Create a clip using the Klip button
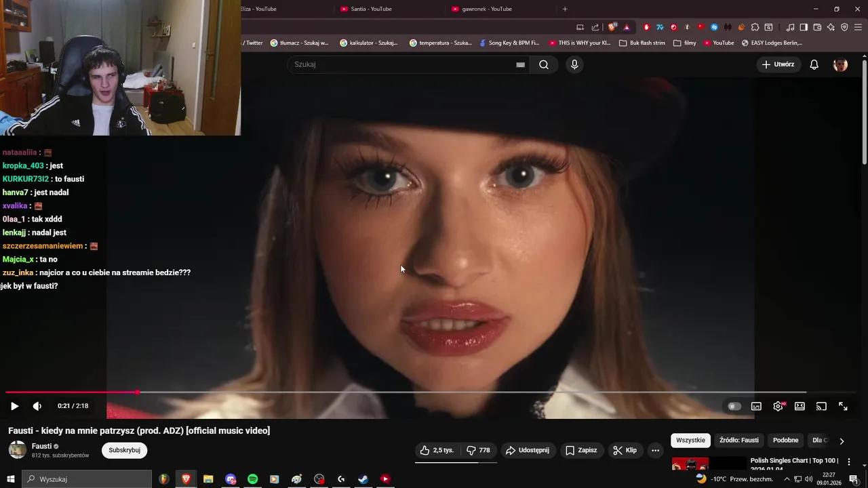Screen dimensions: 868x488 [x=625, y=450]
